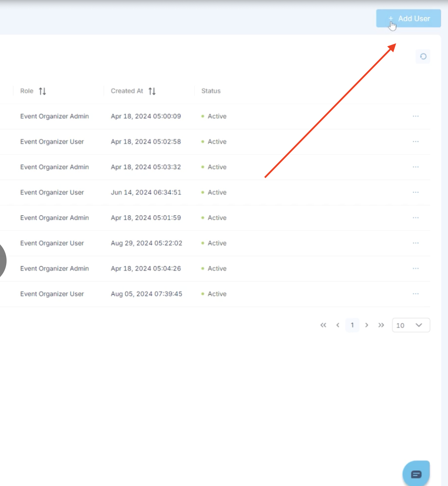Click the Add User button

click(x=409, y=19)
